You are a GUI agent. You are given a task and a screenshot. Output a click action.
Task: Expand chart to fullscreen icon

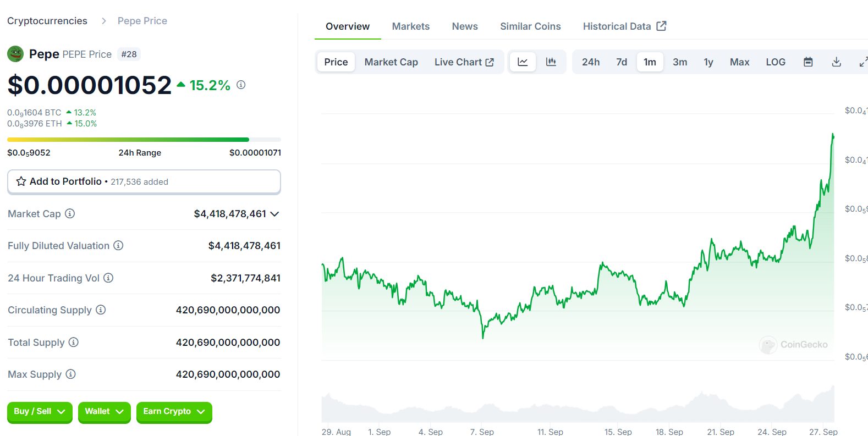point(864,62)
